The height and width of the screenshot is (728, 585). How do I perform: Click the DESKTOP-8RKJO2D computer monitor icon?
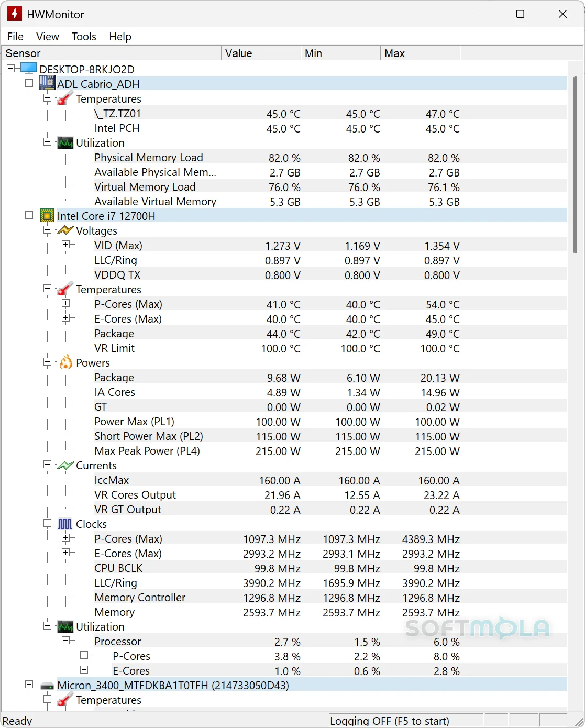click(x=29, y=69)
